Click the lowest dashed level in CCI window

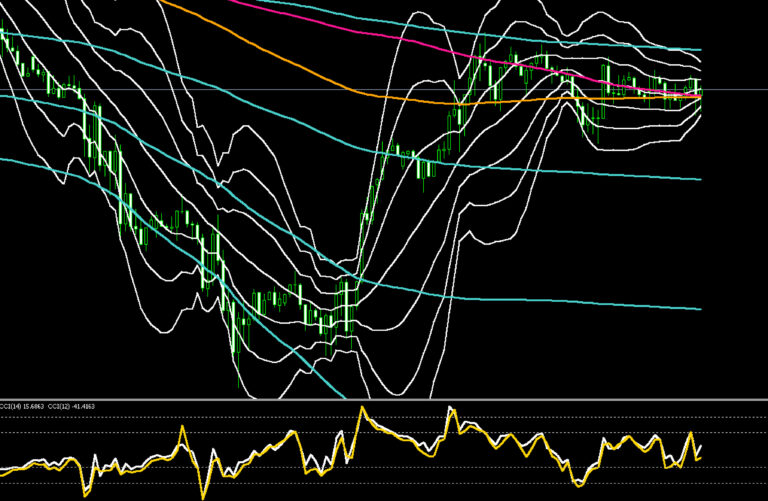(384, 484)
